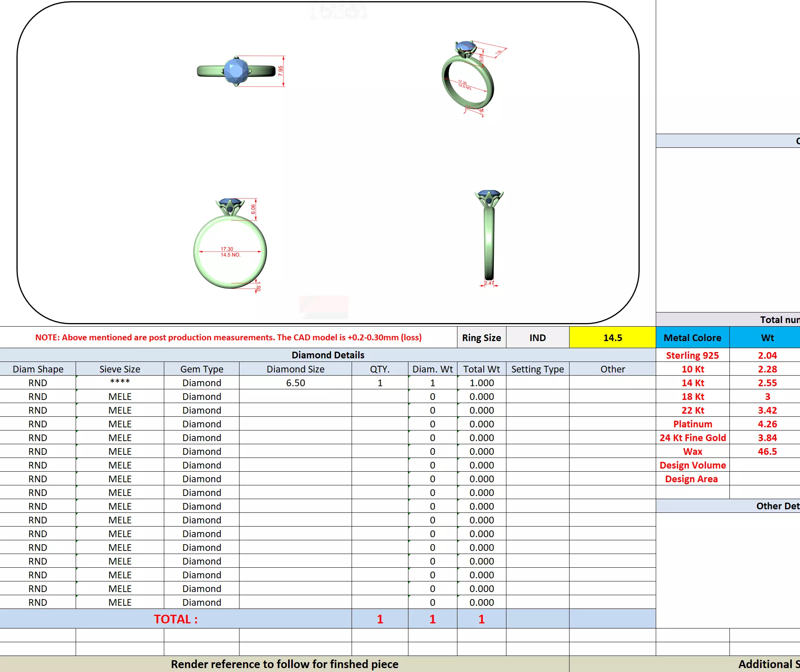Click the Setting Type column header

tap(537, 369)
